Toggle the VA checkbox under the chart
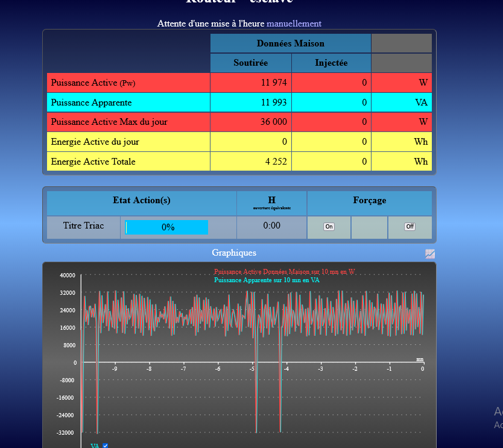Image resolution: width=503 pixels, height=448 pixels. [x=106, y=446]
